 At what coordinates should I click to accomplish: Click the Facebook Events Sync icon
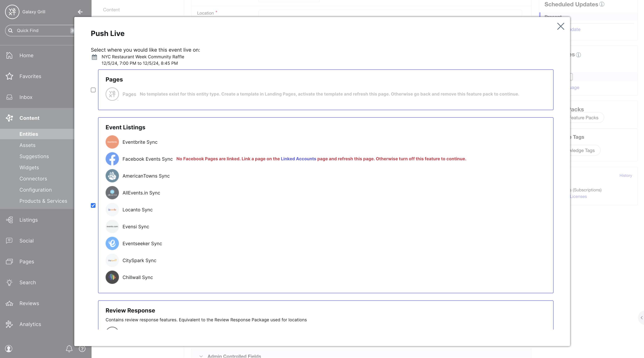click(x=112, y=158)
